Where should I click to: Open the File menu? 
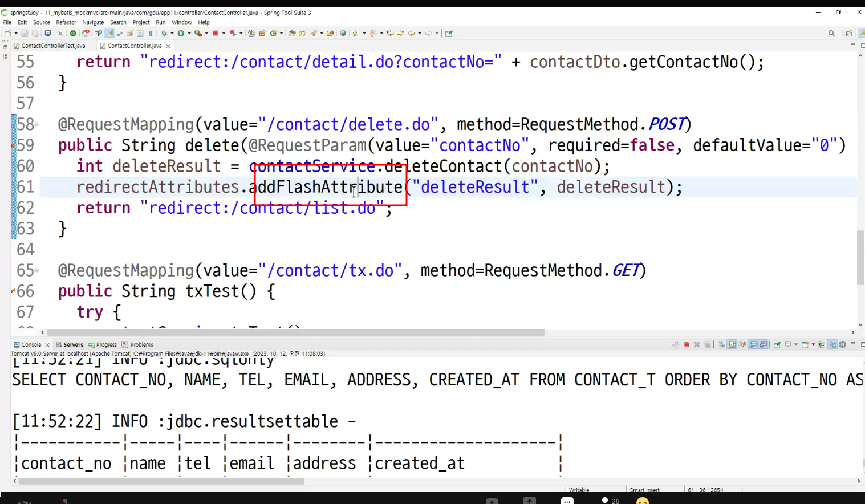7,22
